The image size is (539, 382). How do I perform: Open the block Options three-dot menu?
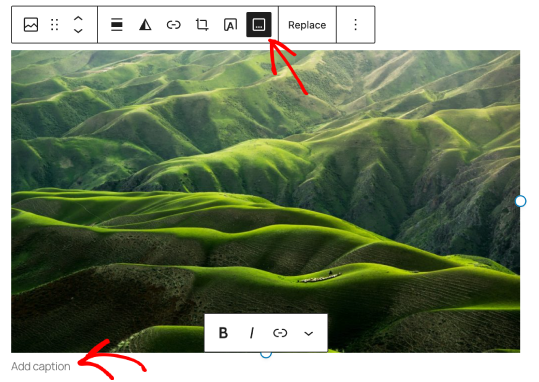(x=355, y=25)
